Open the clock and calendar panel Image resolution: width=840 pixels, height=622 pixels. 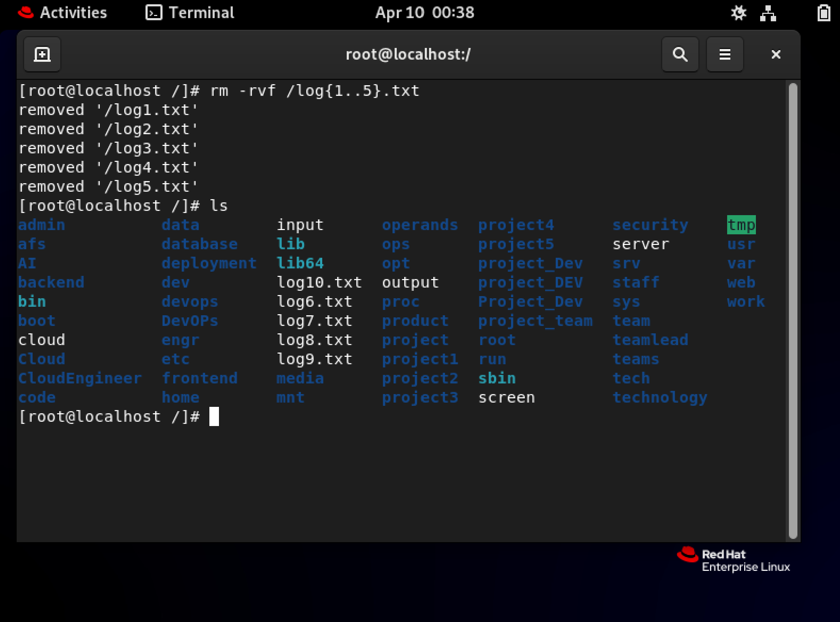pos(424,13)
